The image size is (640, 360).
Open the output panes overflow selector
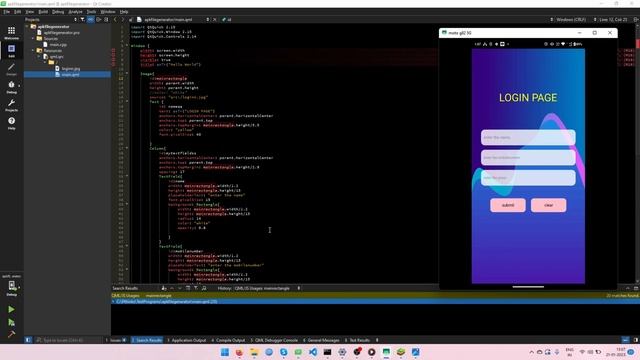click(377, 340)
